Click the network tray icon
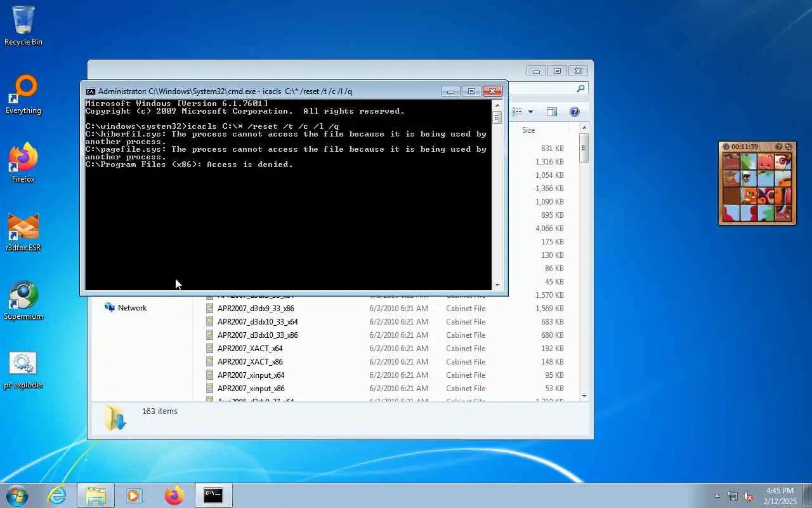812x508 pixels. [x=733, y=496]
